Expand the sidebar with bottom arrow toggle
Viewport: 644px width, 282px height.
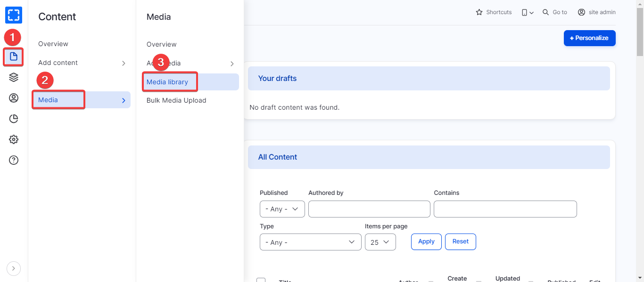[x=14, y=268]
